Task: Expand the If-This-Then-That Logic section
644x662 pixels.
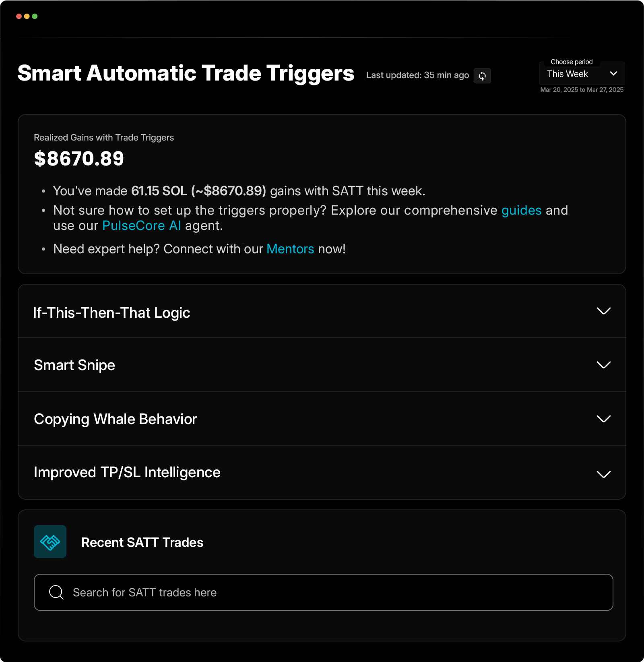Action: tap(603, 311)
